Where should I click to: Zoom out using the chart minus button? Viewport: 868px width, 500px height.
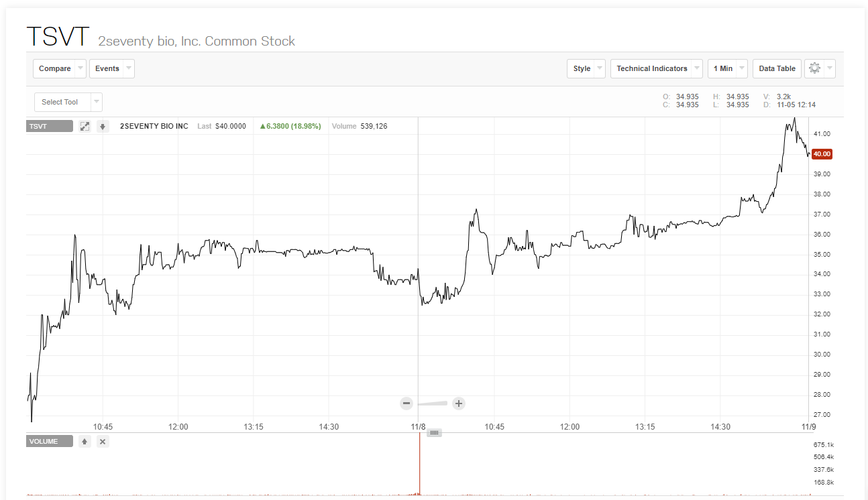click(x=406, y=403)
